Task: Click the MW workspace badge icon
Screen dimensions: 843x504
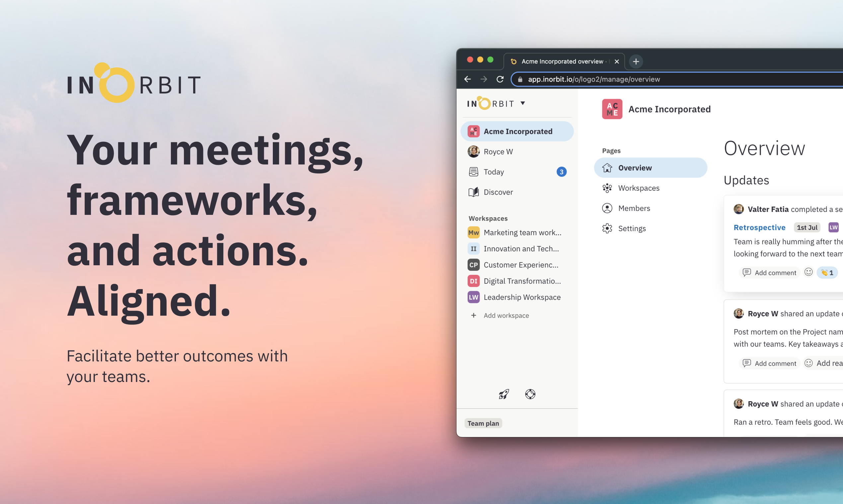Action: tap(474, 232)
